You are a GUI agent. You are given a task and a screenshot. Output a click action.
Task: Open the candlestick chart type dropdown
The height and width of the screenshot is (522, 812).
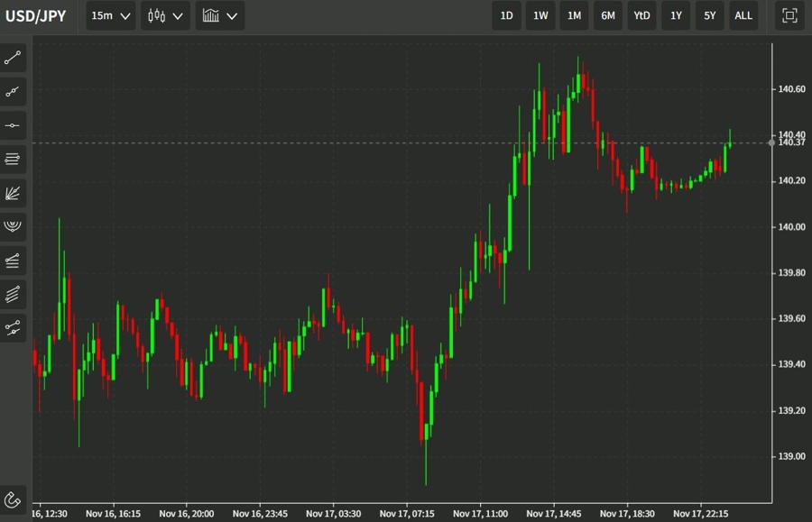click(x=165, y=15)
